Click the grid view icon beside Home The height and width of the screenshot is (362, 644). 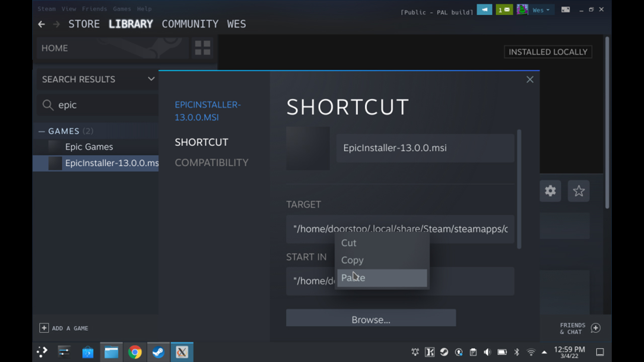[x=202, y=48]
